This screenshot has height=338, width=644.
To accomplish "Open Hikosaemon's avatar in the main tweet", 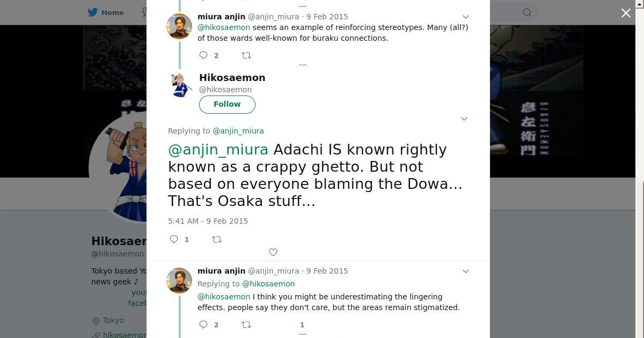I will tap(181, 85).
